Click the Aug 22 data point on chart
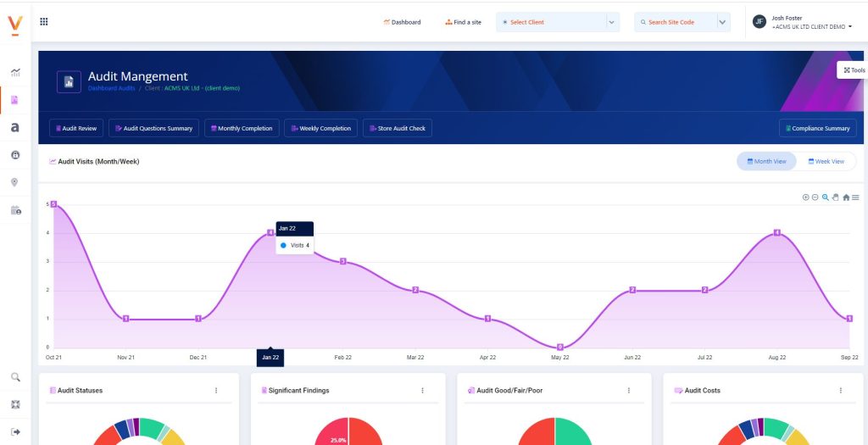The image size is (868, 445). 776,232
